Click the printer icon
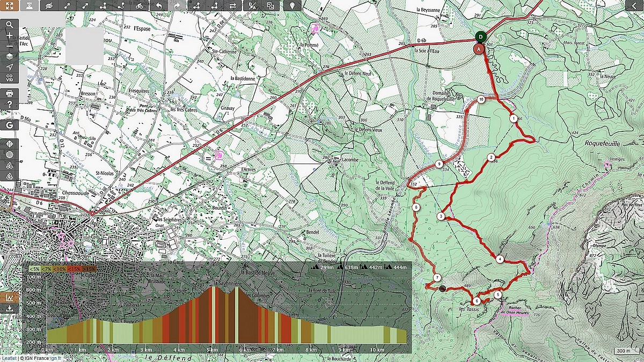Screen dimensions: 644x362 (x=10, y=93)
